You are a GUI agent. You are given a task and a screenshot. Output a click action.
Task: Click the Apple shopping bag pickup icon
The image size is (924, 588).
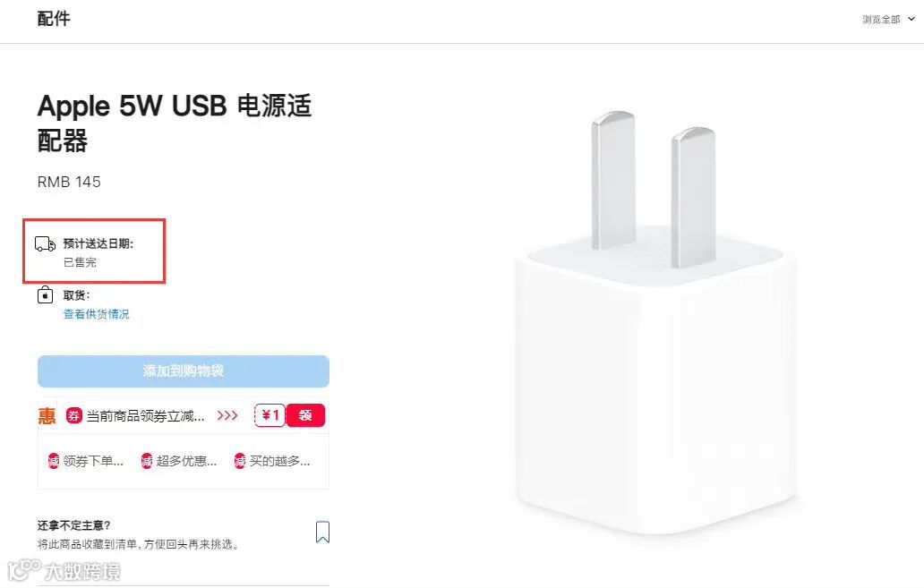click(46, 294)
